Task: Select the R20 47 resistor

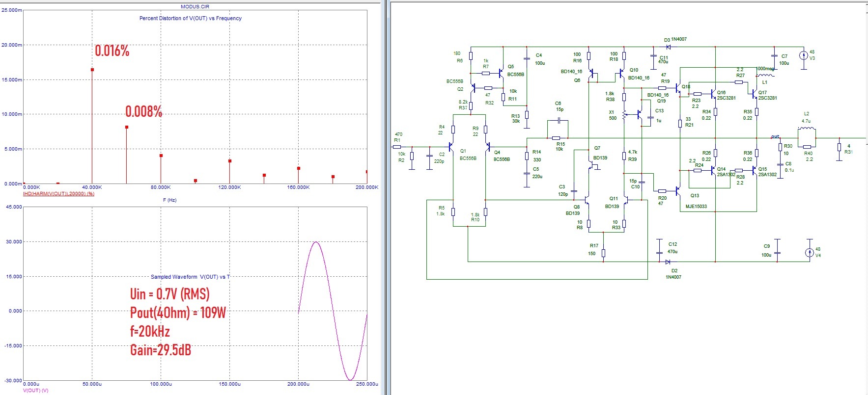Action: click(662, 191)
